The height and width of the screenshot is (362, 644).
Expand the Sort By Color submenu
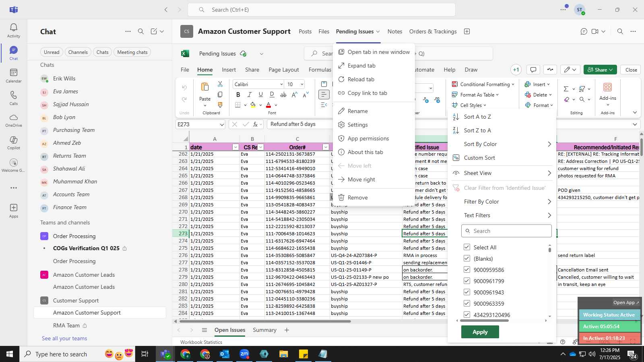(x=502, y=144)
